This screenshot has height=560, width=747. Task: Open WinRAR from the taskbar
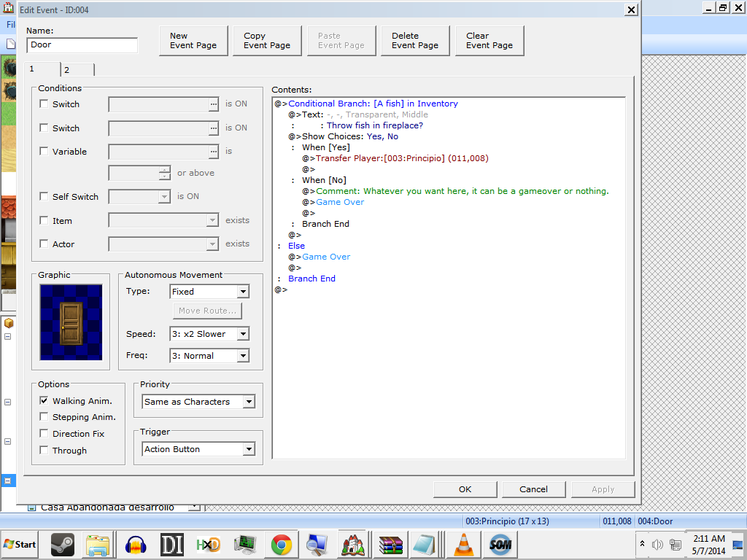(391, 544)
